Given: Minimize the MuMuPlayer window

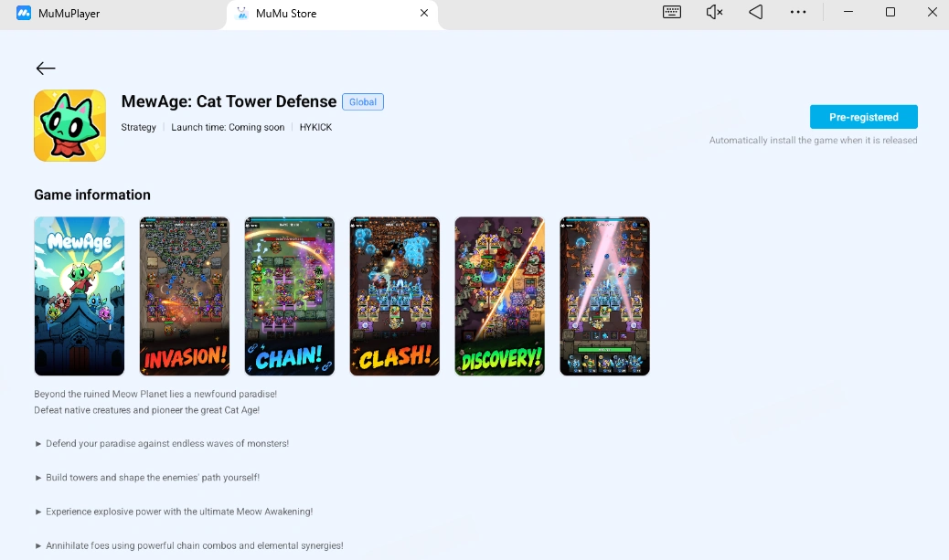Looking at the screenshot, I should [x=848, y=12].
